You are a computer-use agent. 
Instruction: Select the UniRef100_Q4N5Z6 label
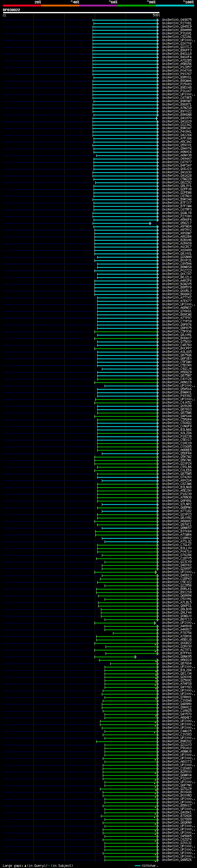[x=177, y=860]
